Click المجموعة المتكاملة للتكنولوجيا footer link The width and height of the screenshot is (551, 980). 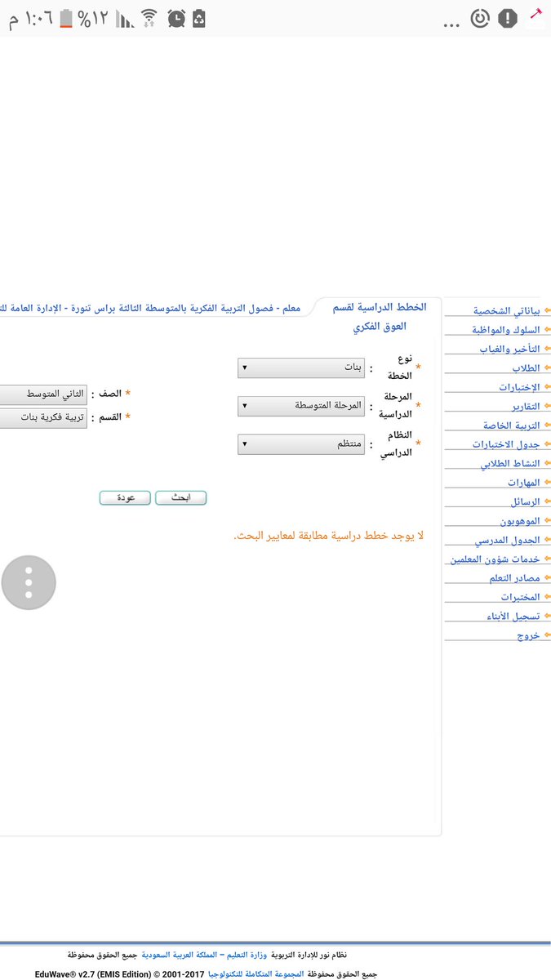point(256,973)
